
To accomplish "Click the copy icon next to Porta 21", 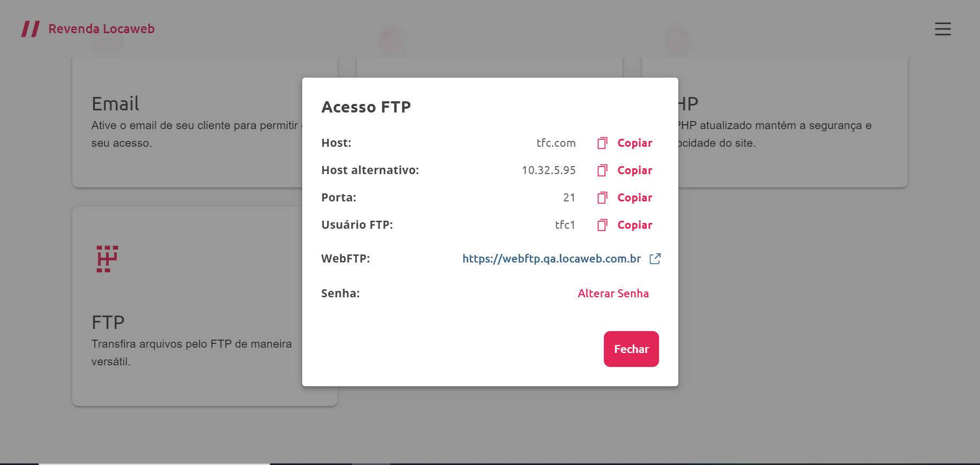I will coord(602,198).
